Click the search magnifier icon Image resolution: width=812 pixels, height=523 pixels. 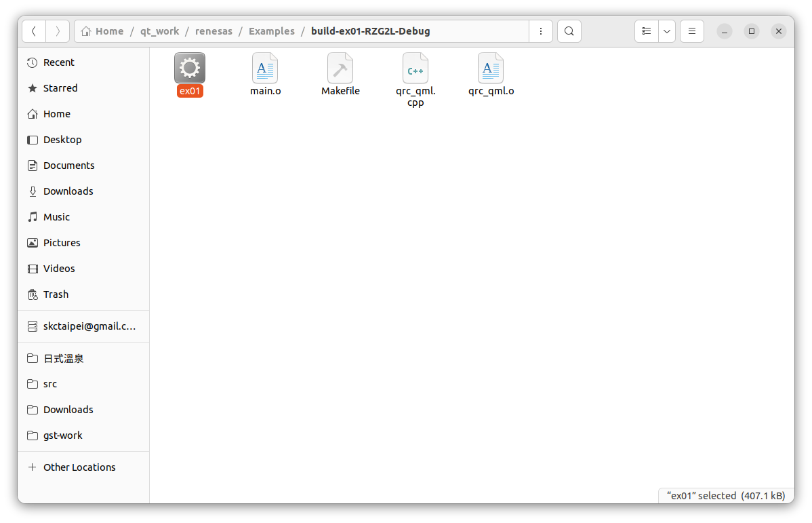[569, 31]
